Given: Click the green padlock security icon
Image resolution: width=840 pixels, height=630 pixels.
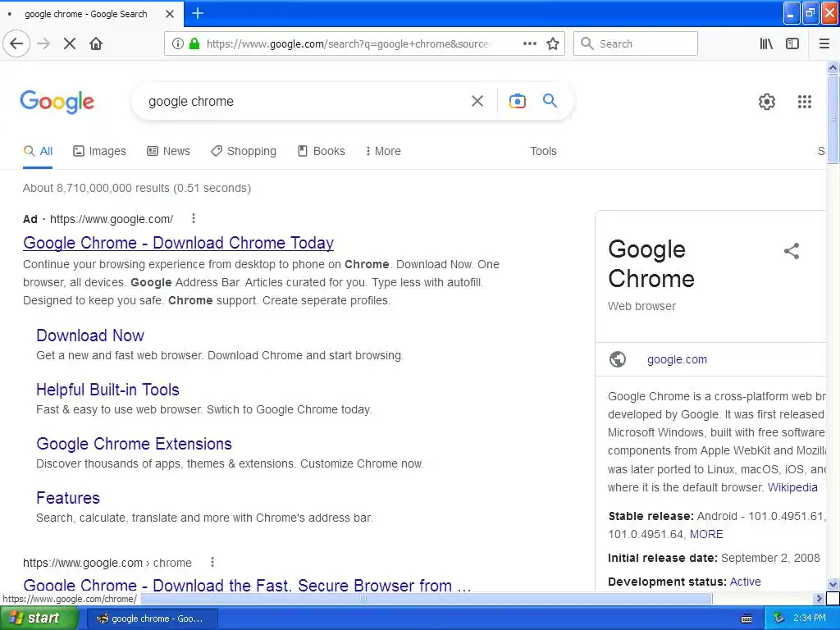Looking at the screenshot, I should click(194, 43).
